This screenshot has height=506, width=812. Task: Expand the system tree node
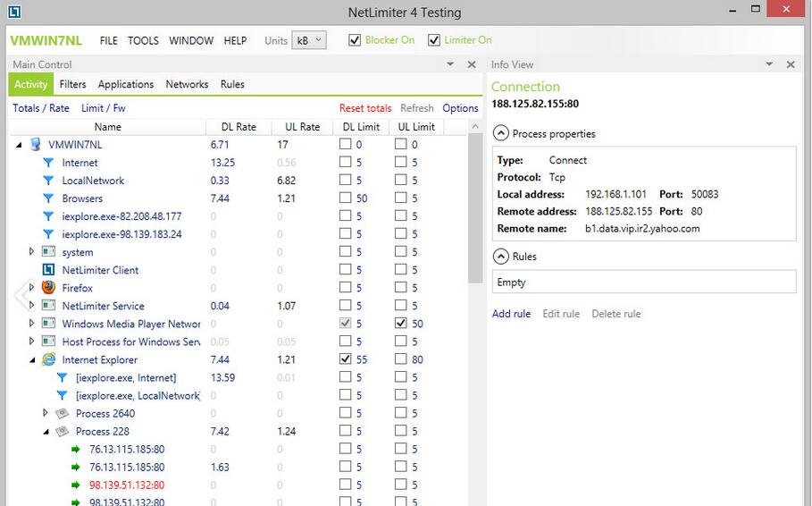click(31, 251)
